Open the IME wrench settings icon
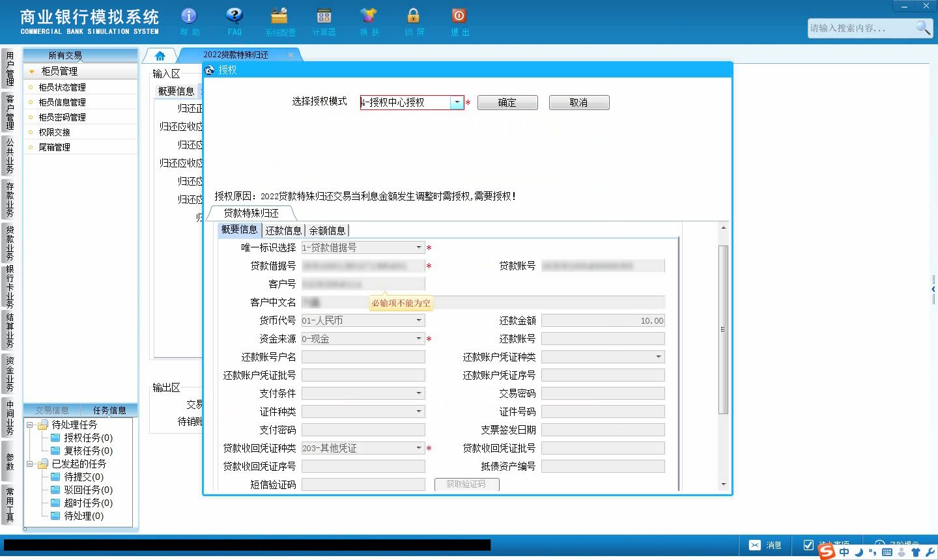 (x=930, y=552)
